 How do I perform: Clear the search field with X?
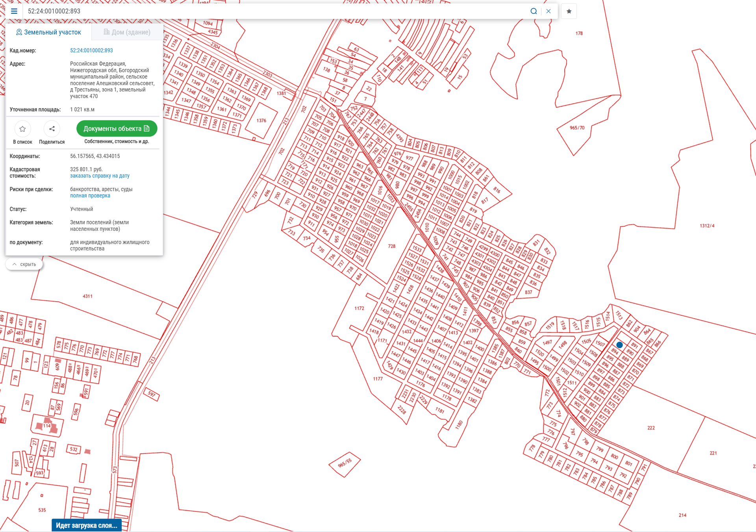[548, 11]
